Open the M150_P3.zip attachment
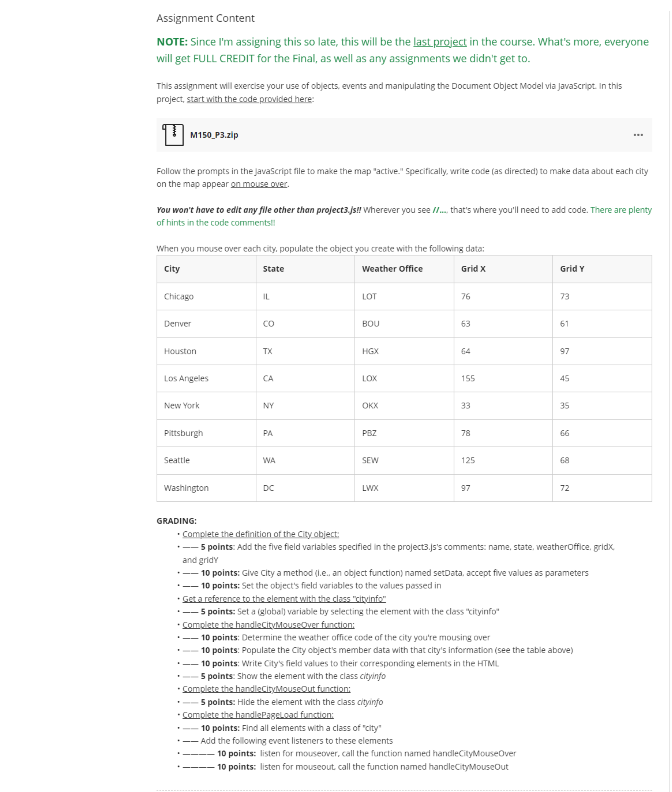The image size is (672, 792). pos(214,134)
